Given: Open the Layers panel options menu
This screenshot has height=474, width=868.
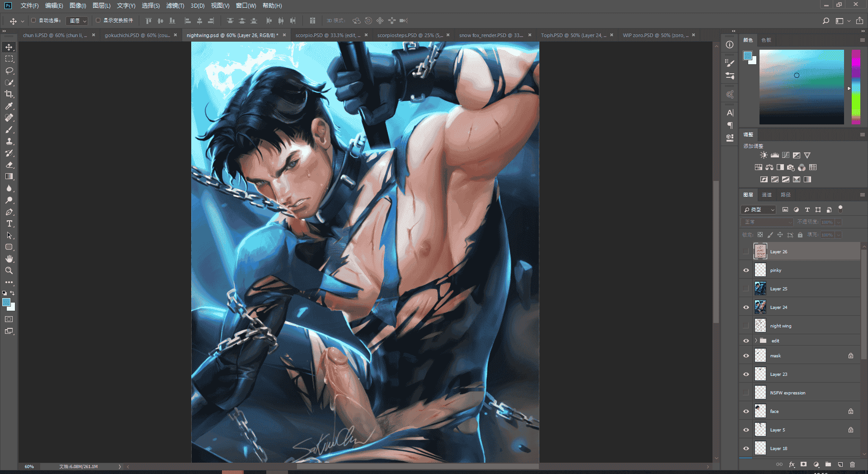Looking at the screenshot, I should (862, 194).
